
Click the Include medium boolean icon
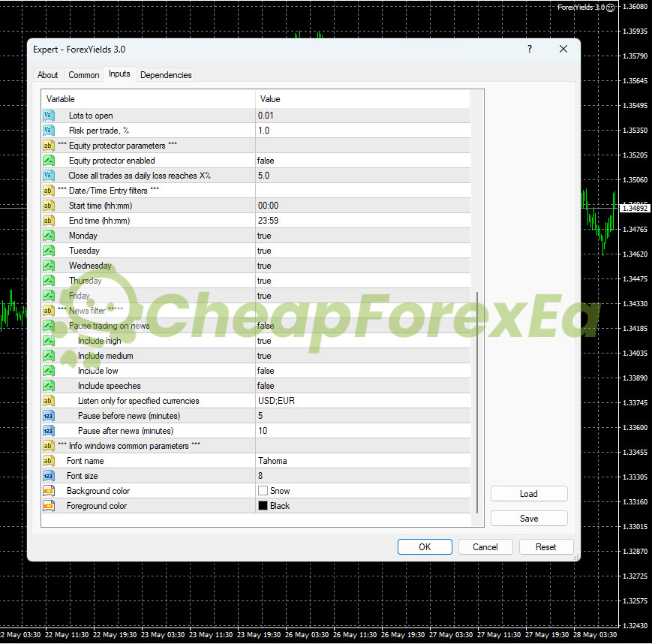[49, 356]
